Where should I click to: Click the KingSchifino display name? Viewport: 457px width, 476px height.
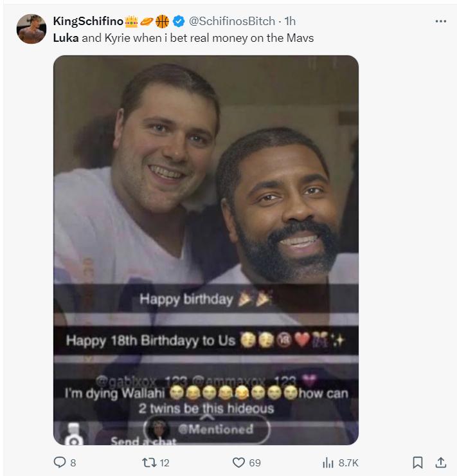point(88,22)
